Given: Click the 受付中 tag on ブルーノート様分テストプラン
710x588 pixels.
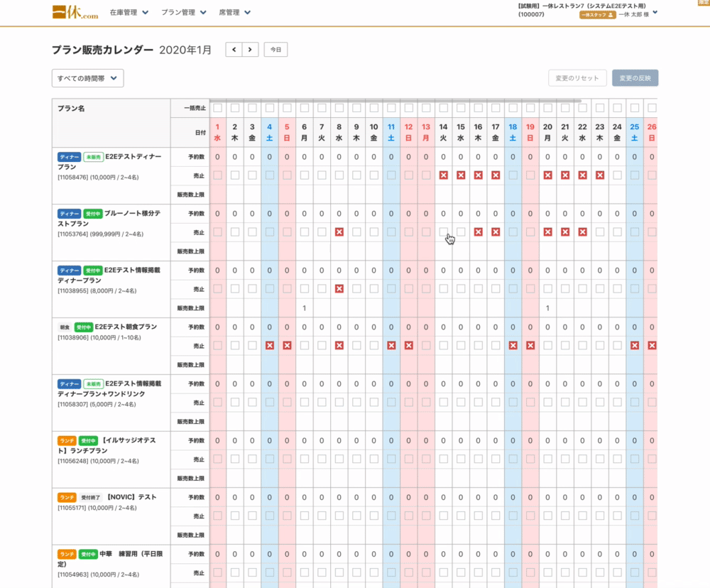Looking at the screenshot, I should [x=93, y=213].
